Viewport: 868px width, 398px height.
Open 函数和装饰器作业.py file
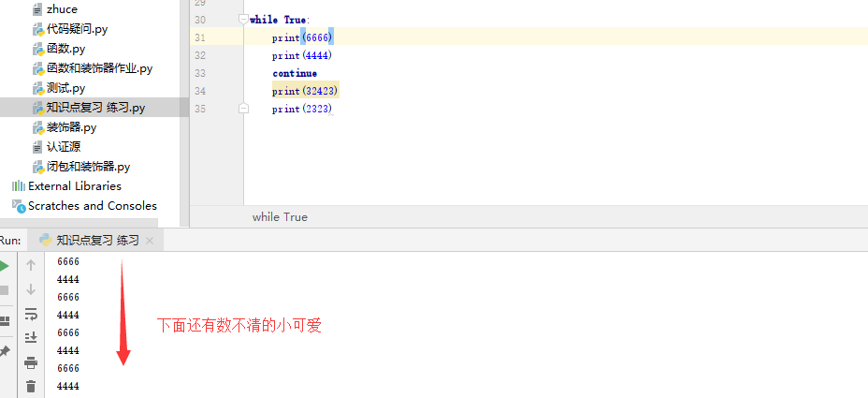click(x=100, y=68)
